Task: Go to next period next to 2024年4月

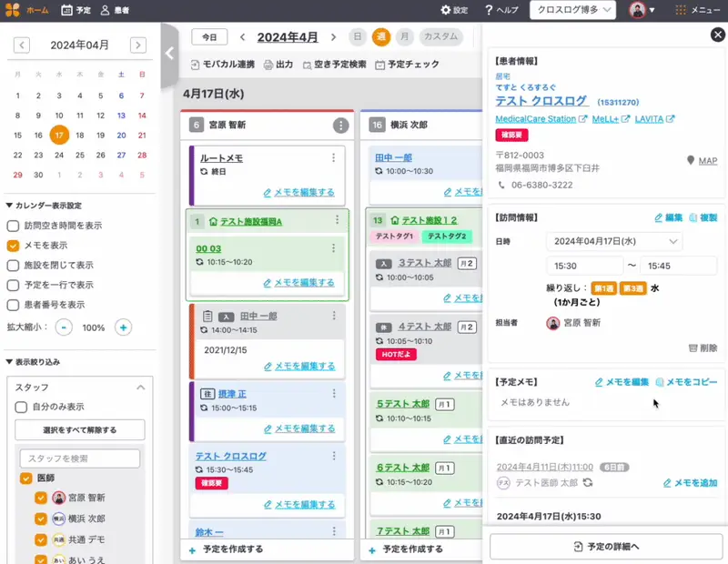Action: (x=333, y=37)
